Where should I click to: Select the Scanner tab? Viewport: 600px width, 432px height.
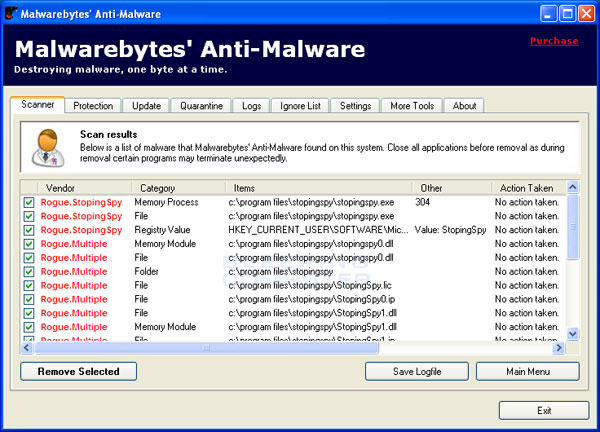point(38,104)
